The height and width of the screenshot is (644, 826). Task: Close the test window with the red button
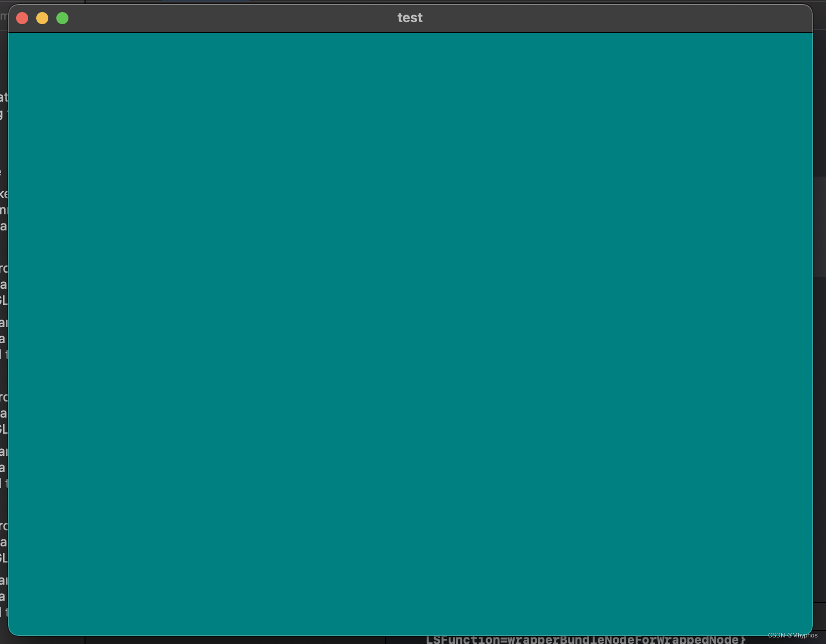tap(22, 18)
